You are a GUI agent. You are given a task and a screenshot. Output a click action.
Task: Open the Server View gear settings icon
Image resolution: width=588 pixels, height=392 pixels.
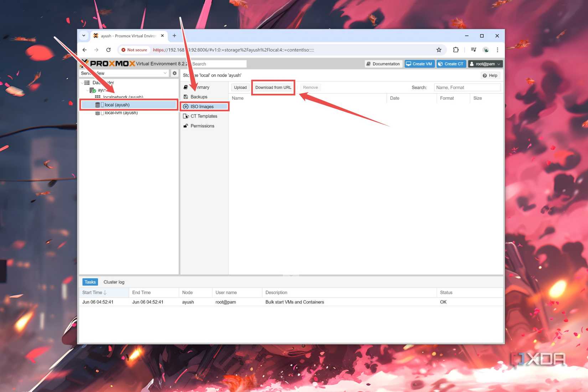coord(174,73)
